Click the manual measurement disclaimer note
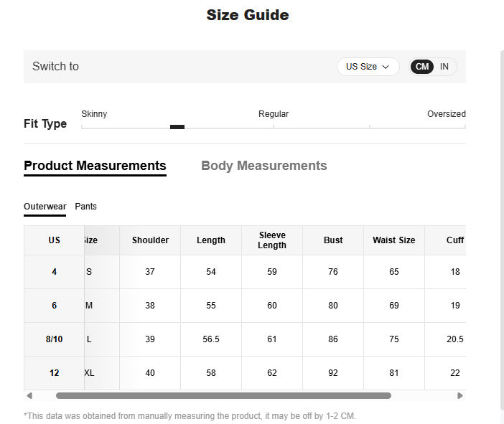 click(x=190, y=416)
